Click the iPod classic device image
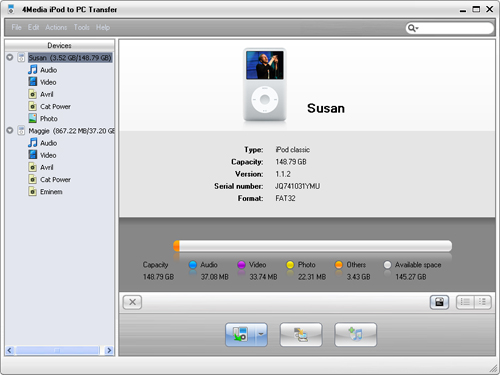500x375 pixels. (265, 85)
